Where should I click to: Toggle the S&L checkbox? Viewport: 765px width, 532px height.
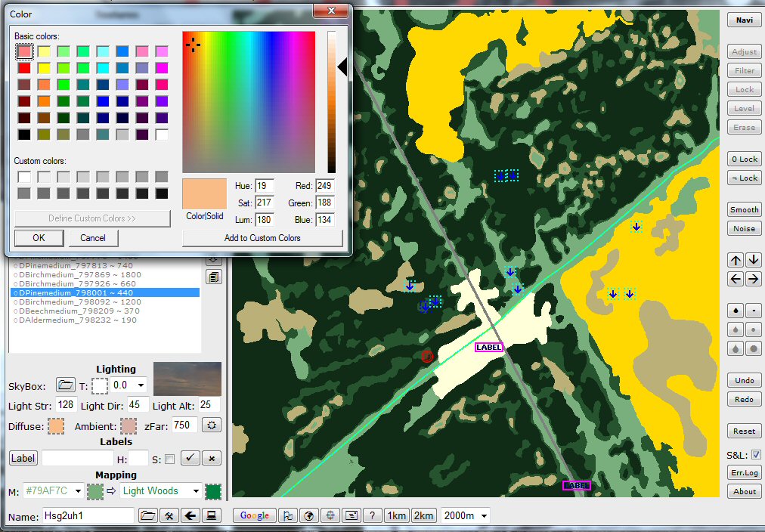[756, 455]
